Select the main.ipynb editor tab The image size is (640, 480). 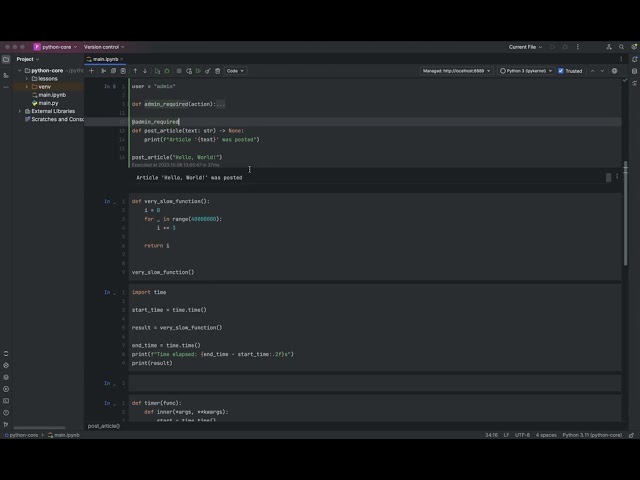click(105, 59)
